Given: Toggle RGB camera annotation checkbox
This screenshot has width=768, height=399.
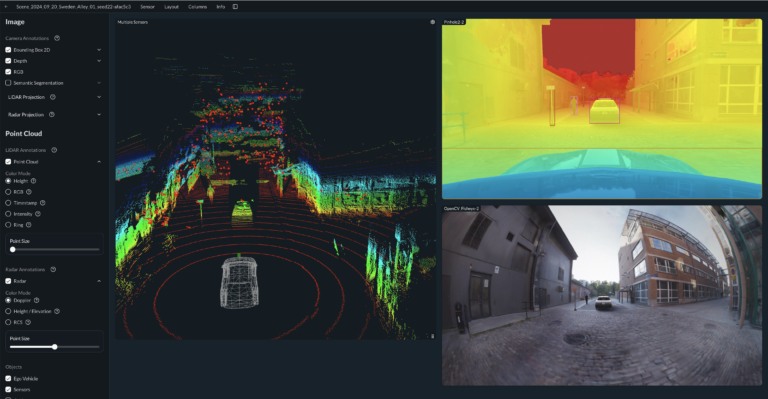Looking at the screenshot, I should coord(8,72).
